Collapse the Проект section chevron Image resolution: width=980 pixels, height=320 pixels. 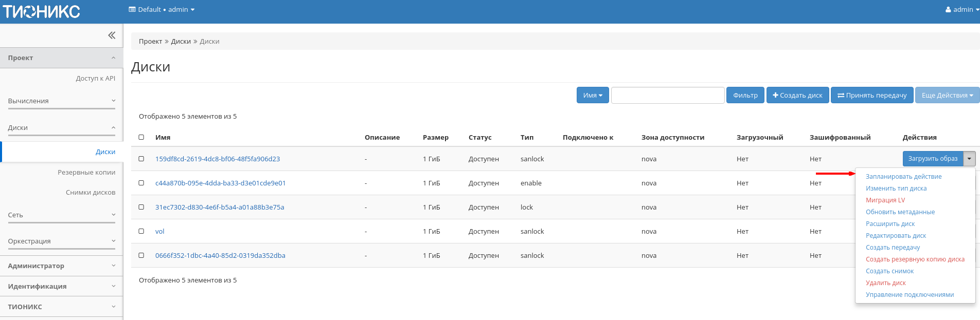click(113, 58)
